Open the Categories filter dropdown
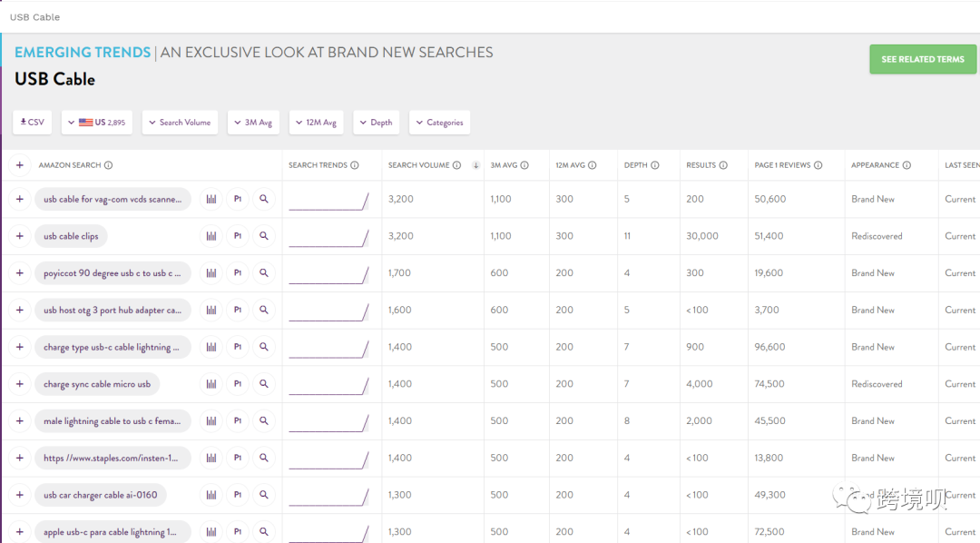The height and width of the screenshot is (543, 980). [x=439, y=123]
